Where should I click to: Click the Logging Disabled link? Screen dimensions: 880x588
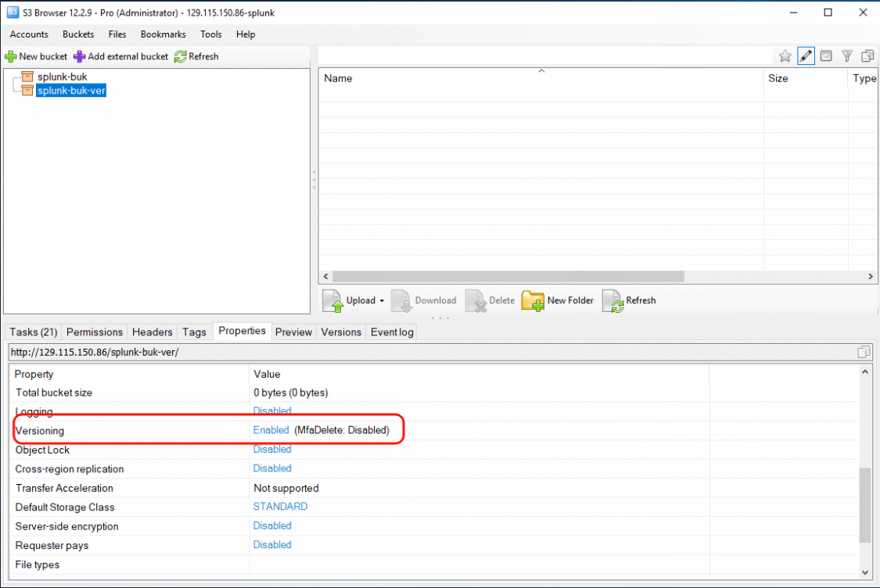click(272, 411)
